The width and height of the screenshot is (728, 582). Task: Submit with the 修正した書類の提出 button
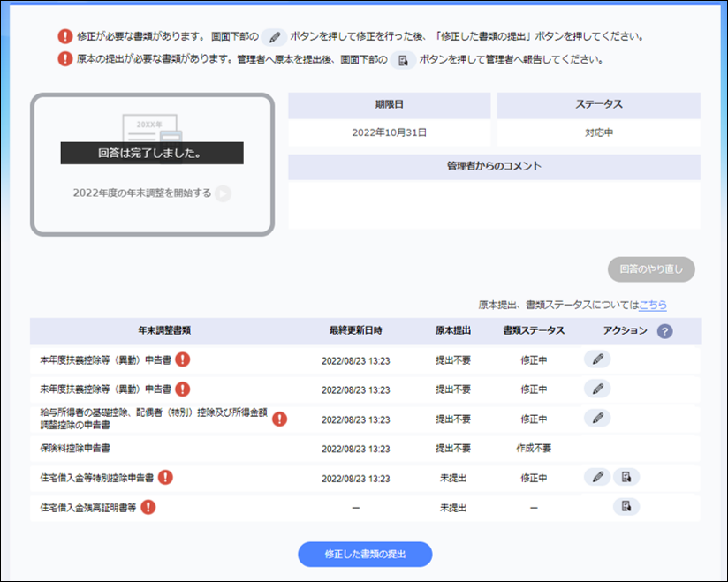(365, 554)
